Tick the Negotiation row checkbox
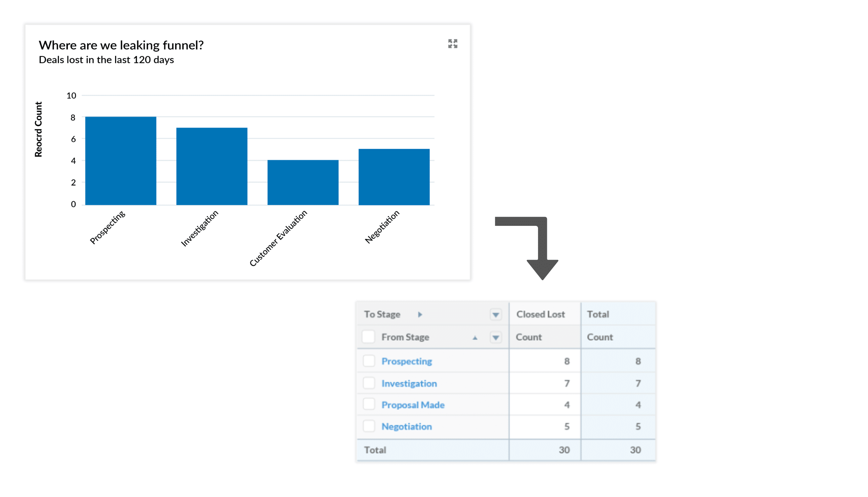The height and width of the screenshot is (497, 868). (369, 426)
